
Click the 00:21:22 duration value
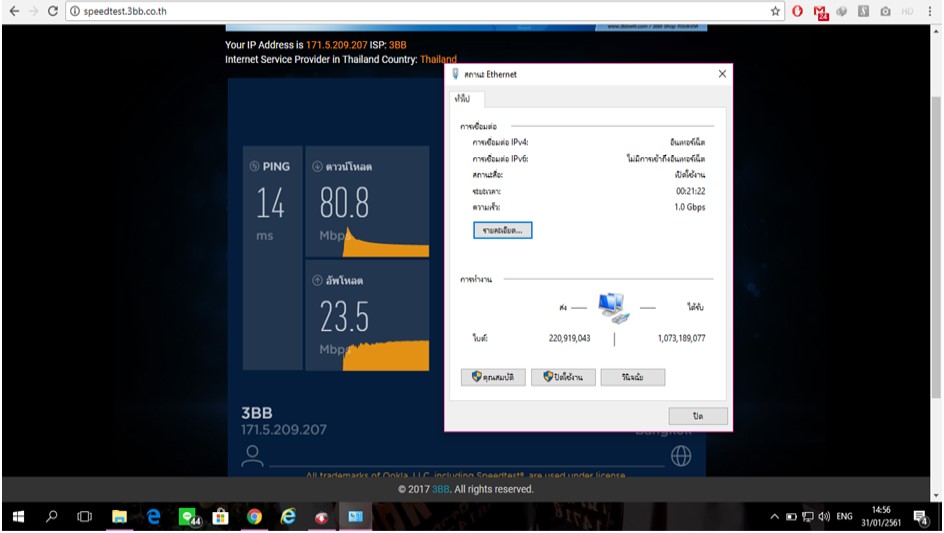(691, 191)
